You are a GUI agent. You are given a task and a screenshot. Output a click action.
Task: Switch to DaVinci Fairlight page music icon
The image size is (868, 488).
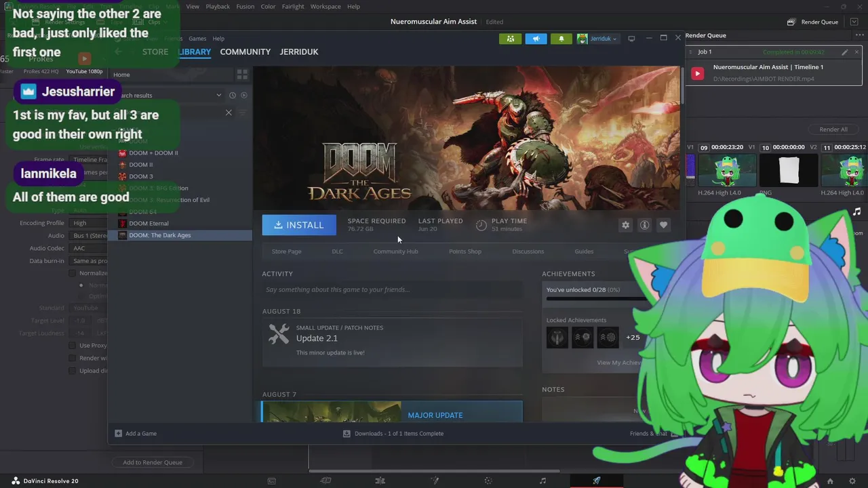pyautogui.click(x=542, y=481)
